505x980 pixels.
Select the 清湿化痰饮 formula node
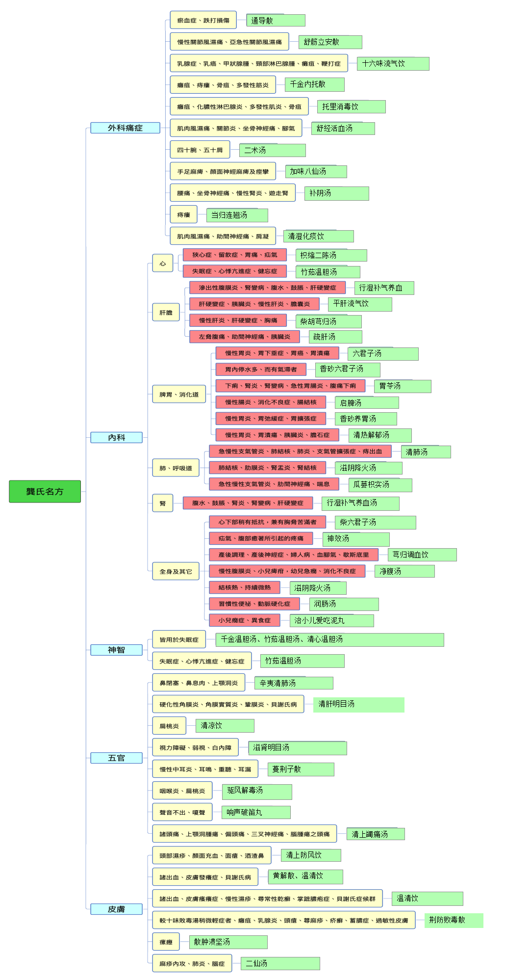pyautogui.click(x=318, y=236)
